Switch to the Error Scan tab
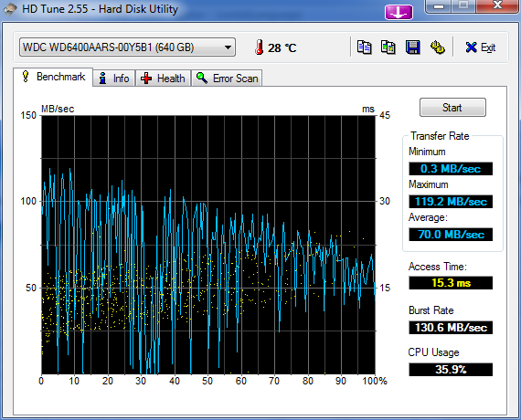The height and width of the screenshot is (420, 521). click(227, 79)
